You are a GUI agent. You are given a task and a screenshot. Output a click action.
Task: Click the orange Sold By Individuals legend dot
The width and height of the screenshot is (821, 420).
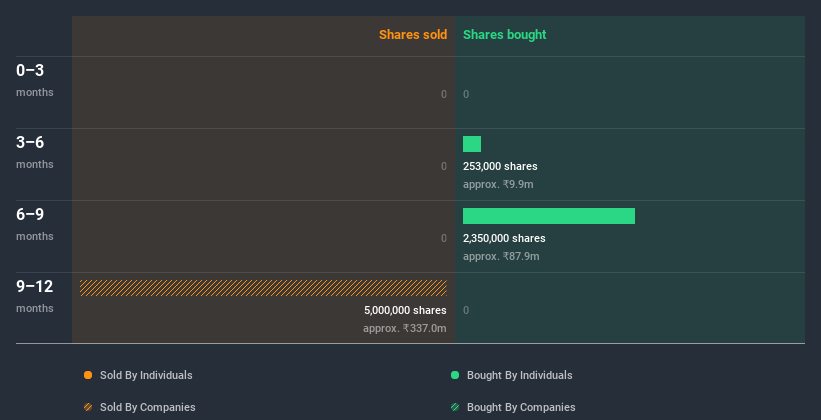pos(88,375)
